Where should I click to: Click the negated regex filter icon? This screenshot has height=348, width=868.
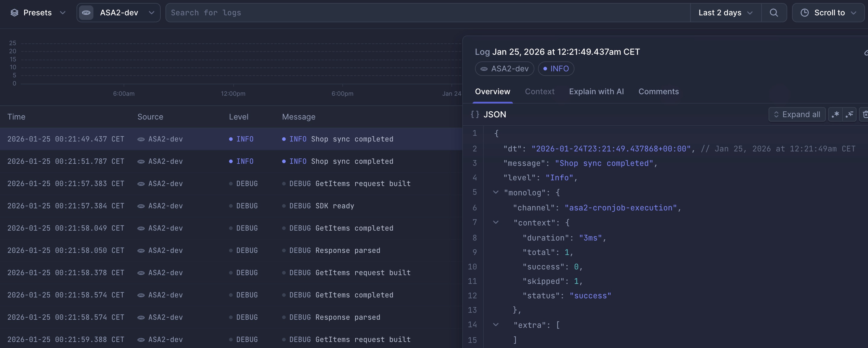click(x=849, y=114)
